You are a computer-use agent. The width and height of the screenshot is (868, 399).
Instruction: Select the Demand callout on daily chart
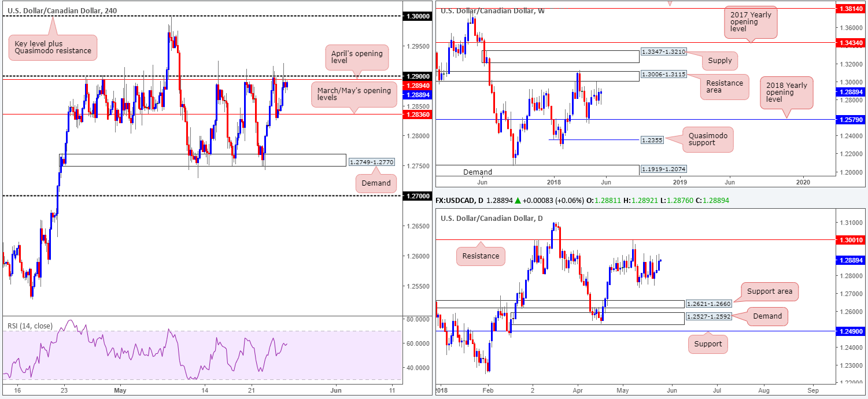tap(767, 316)
